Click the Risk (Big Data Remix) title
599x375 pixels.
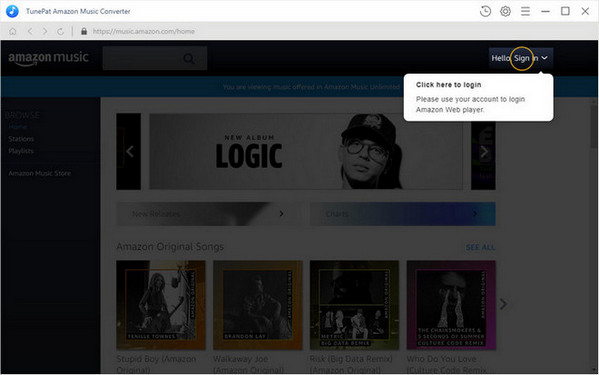(x=351, y=364)
